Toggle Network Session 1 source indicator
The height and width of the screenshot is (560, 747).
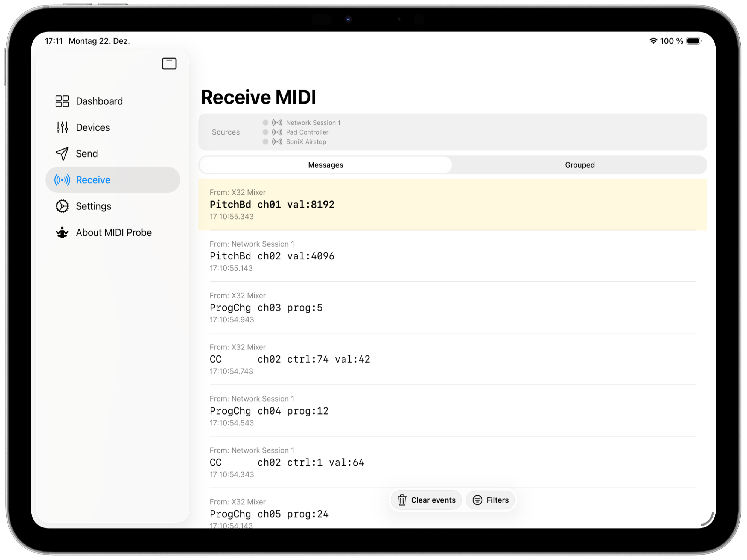pos(265,122)
